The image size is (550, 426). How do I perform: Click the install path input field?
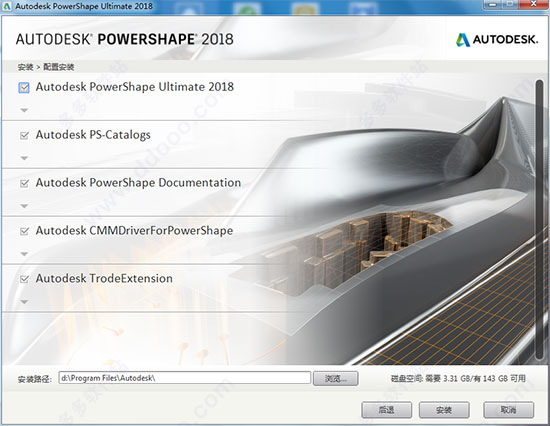pos(185,378)
